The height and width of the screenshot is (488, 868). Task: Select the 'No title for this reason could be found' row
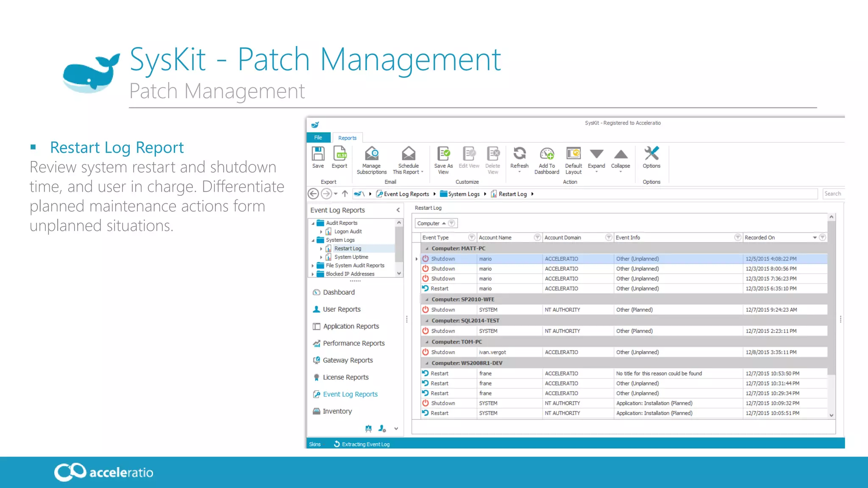pyautogui.click(x=624, y=373)
